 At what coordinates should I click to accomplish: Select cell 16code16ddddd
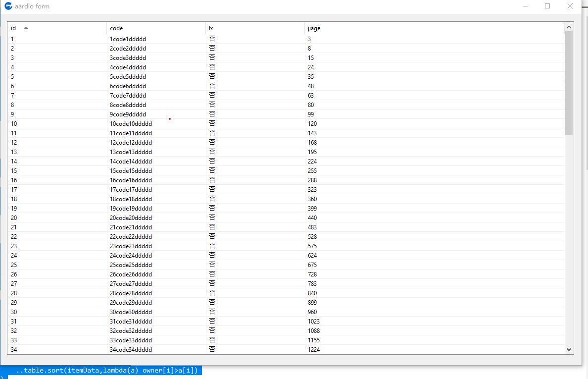click(131, 180)
